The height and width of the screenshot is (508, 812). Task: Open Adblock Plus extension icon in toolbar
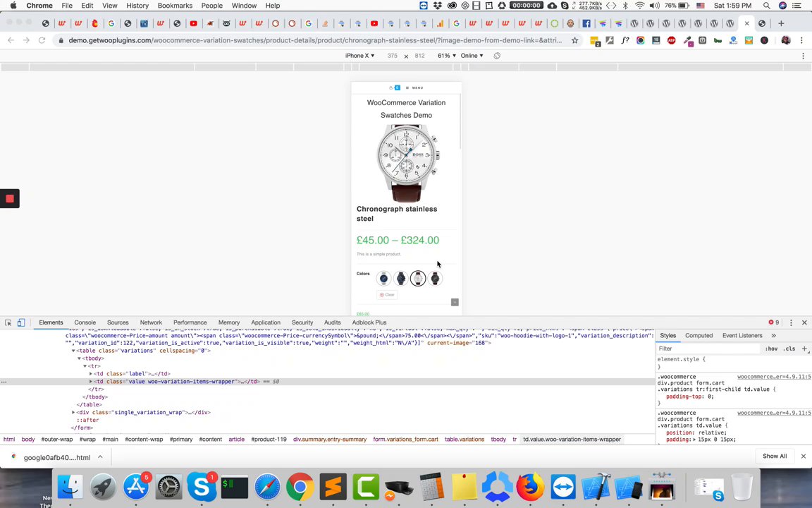672,40
